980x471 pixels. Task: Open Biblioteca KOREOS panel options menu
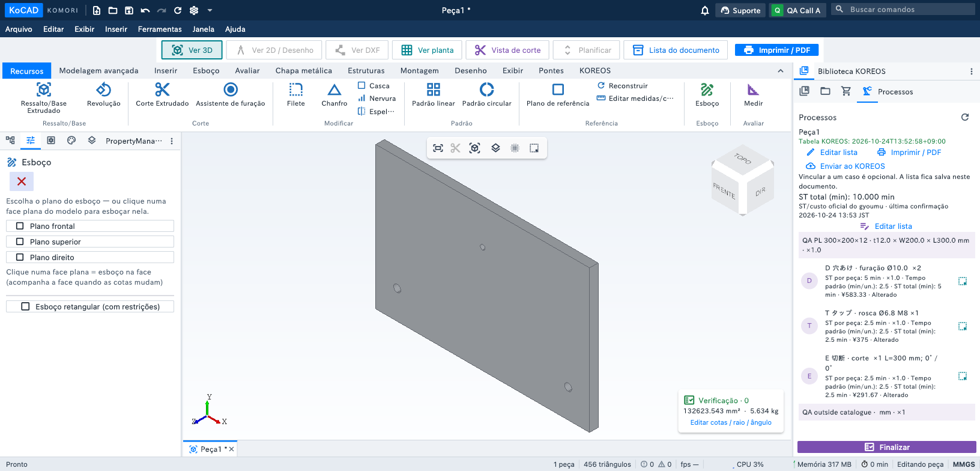point(972,71)
